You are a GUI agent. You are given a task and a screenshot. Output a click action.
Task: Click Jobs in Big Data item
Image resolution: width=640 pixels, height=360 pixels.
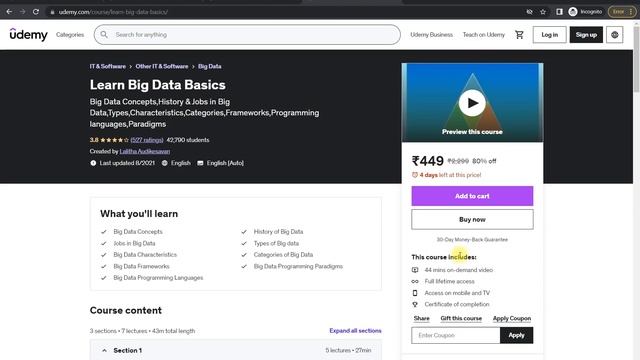[134, 243]
